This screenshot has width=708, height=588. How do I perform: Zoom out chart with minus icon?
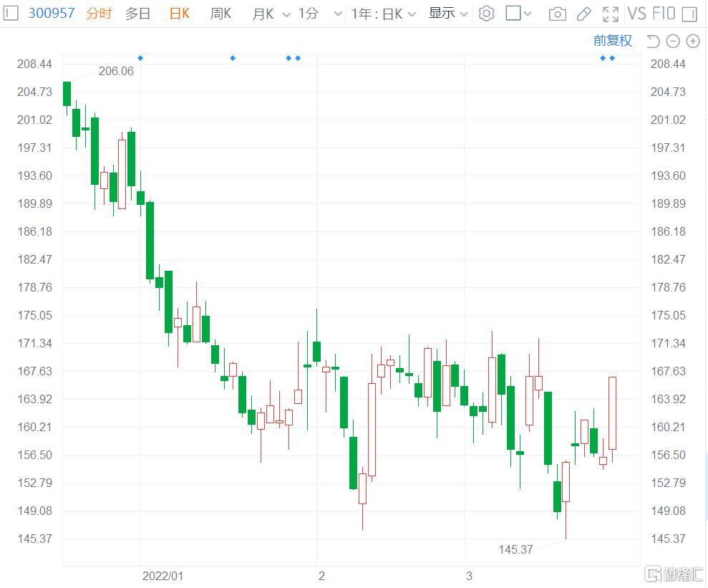(x=673, y=41)
